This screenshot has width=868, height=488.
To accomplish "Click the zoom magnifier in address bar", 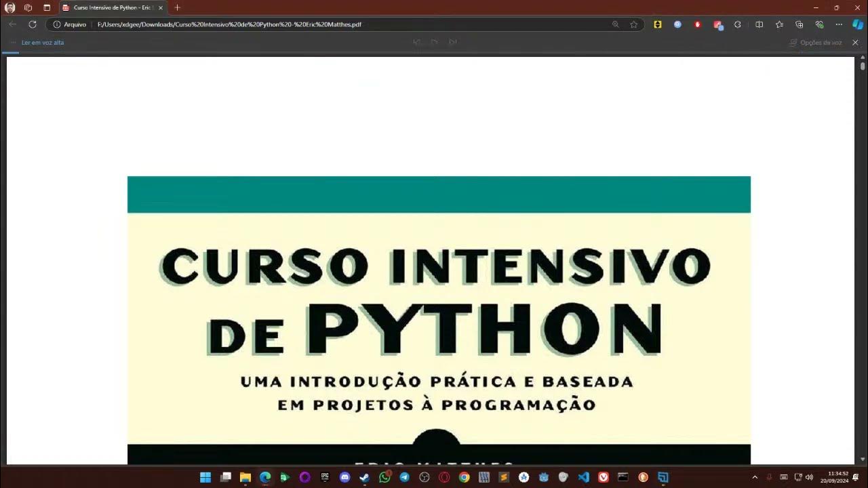I will pyautogui.click(x=616, y=24).
